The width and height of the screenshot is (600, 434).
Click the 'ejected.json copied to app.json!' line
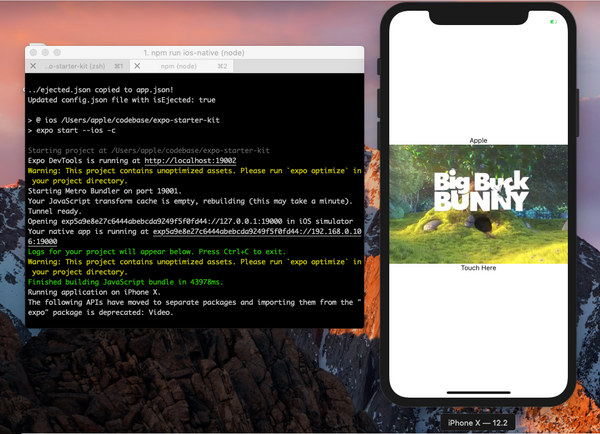pos(101,90)
